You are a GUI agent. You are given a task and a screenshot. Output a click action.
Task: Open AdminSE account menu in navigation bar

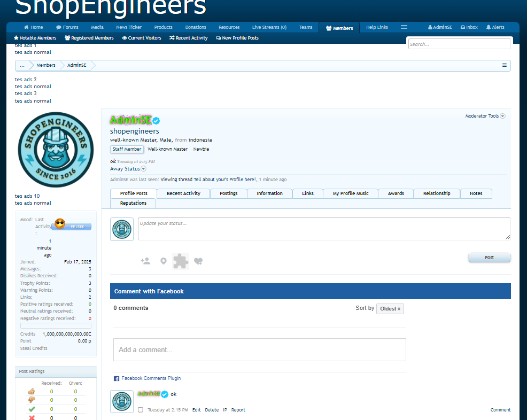(x=440, y=27)
